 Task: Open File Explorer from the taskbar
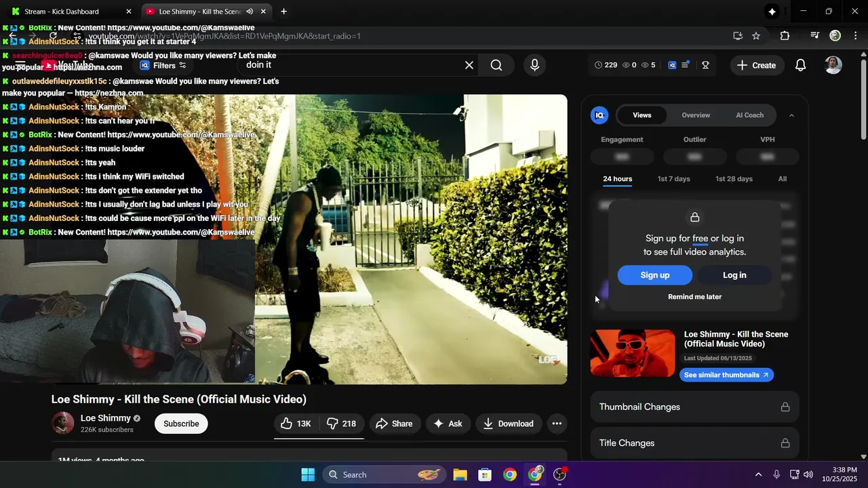pyautogui.click(x=460, y=474)
